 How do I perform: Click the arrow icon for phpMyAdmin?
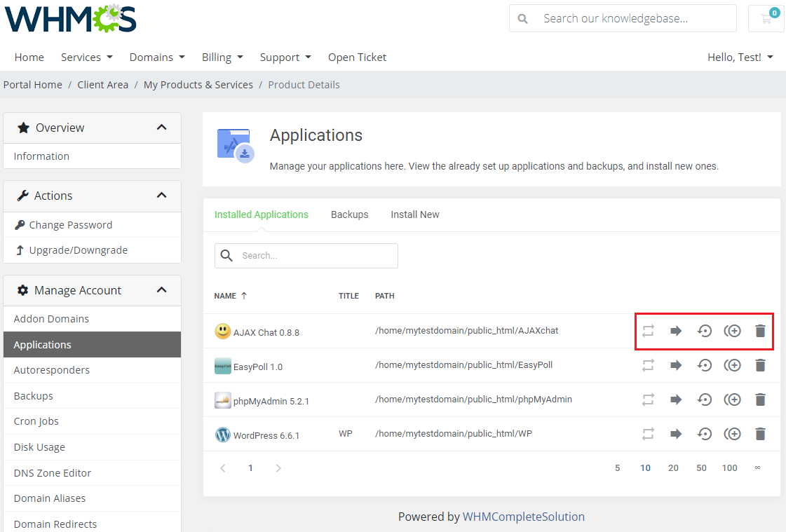click(x=676, y=400)
